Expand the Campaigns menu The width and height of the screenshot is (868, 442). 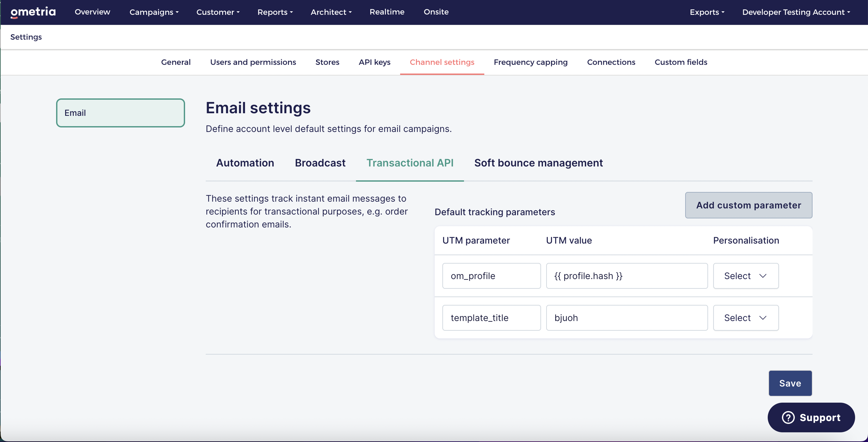[x=154, y=12]
